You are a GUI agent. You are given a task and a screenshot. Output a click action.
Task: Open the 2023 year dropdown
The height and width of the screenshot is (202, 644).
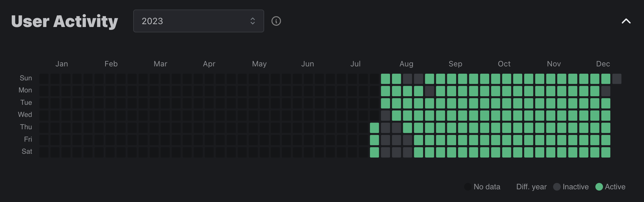[x=198, y=21]
